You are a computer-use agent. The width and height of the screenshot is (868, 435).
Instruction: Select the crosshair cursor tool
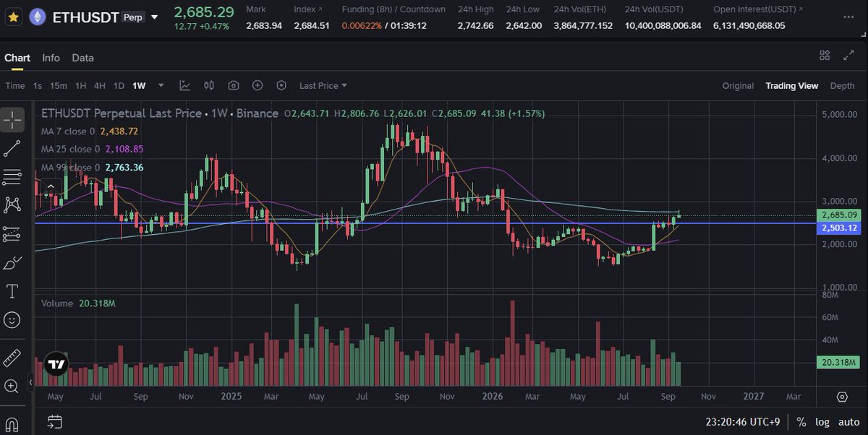12,120
